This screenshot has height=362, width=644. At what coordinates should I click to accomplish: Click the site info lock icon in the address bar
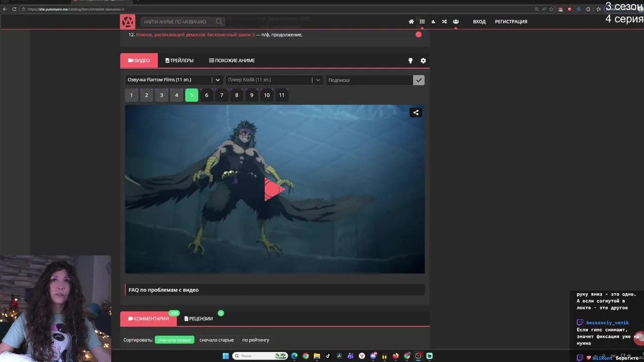point(24,9)
